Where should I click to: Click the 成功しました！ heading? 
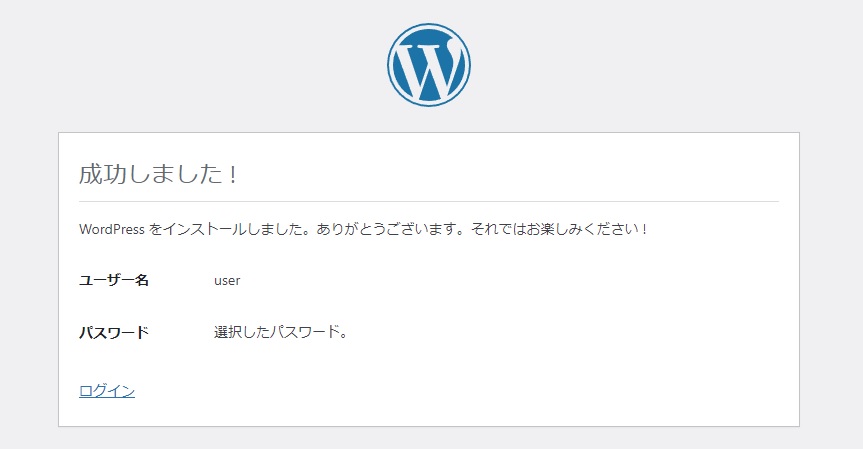(158, 174)
